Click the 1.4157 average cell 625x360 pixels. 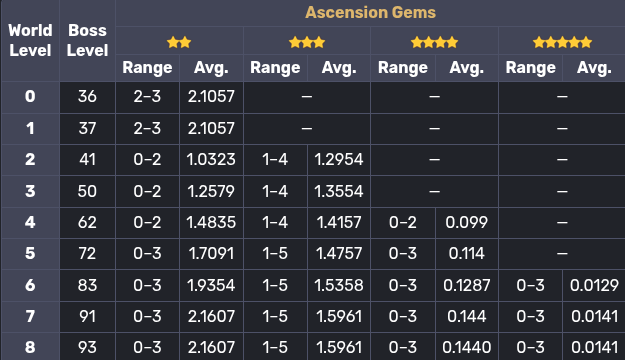[x=339, y=222]
